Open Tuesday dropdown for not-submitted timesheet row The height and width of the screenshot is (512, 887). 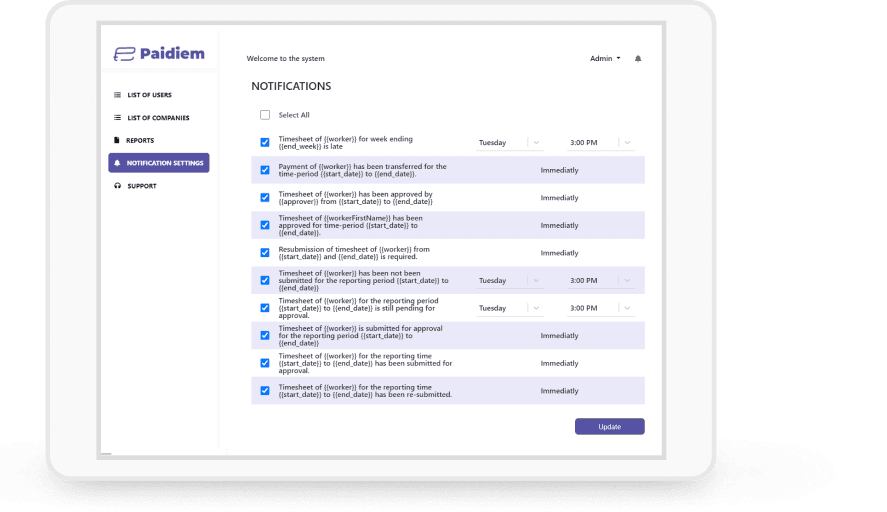pos(510,281)
